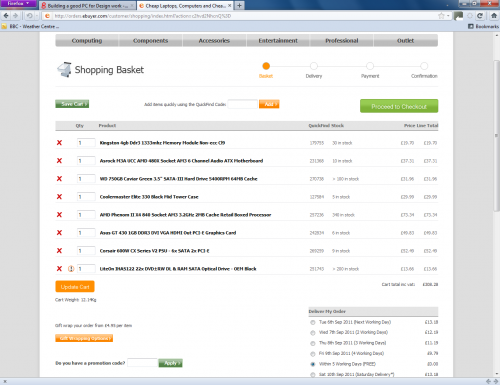Click Proceed to Checkout button
The height and width of the screenshot is (385, 500).
(399, 106)
